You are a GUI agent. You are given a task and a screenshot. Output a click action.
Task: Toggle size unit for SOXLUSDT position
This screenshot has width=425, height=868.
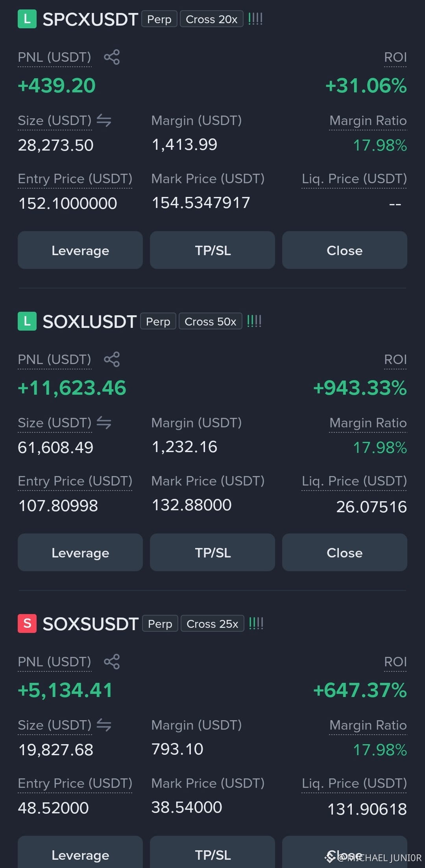104,423
